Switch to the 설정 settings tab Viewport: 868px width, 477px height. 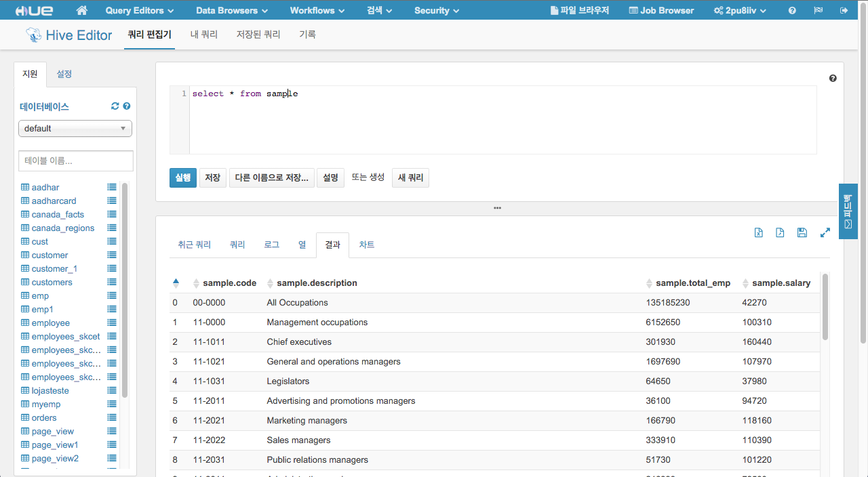64,74
